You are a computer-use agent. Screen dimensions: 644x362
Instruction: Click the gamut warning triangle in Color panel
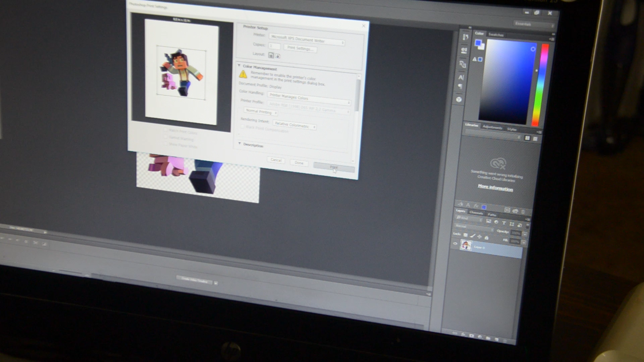(x=474, y=59)
